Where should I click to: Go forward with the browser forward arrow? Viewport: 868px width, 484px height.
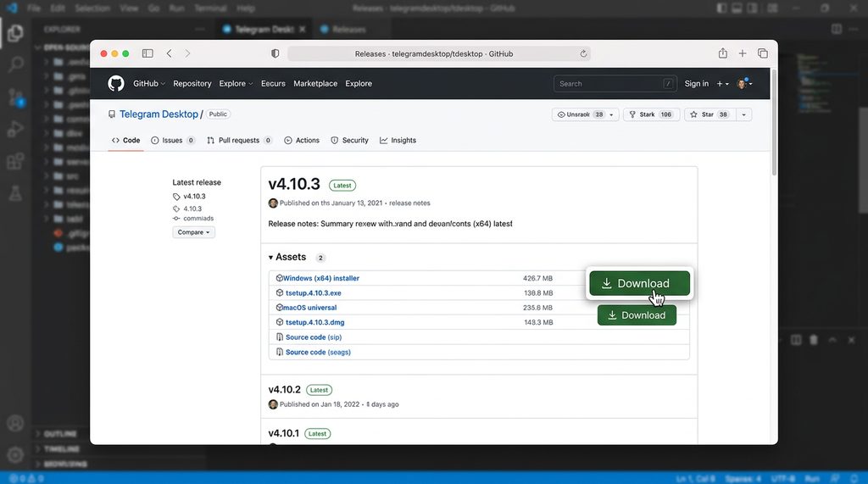click(187, 53)
